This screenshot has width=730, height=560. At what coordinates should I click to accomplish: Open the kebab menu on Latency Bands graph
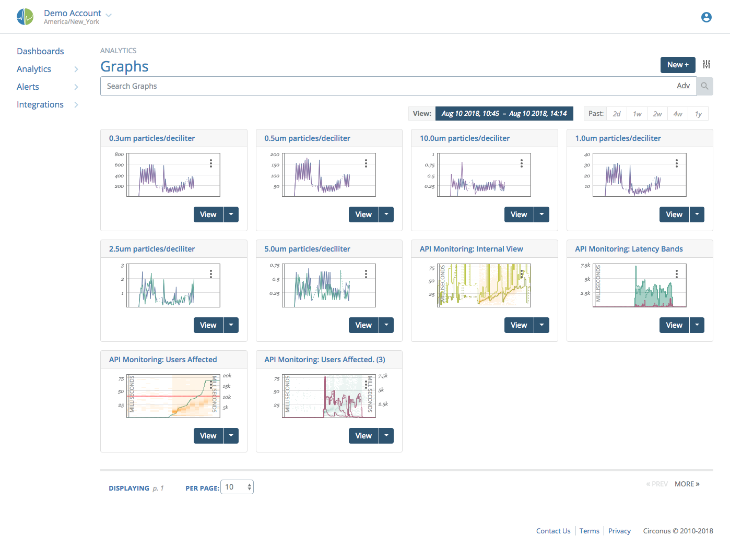pyautogui.click(x=677, y=273)
